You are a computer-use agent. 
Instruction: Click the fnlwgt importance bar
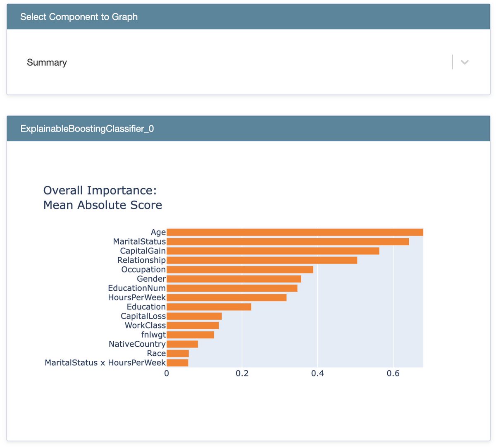190,335
